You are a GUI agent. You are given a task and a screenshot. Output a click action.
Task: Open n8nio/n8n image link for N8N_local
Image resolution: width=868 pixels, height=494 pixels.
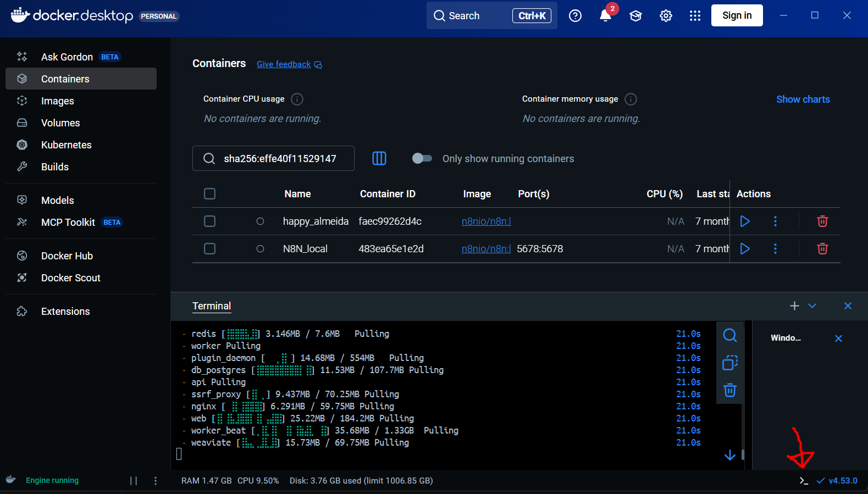pos(486,248)
